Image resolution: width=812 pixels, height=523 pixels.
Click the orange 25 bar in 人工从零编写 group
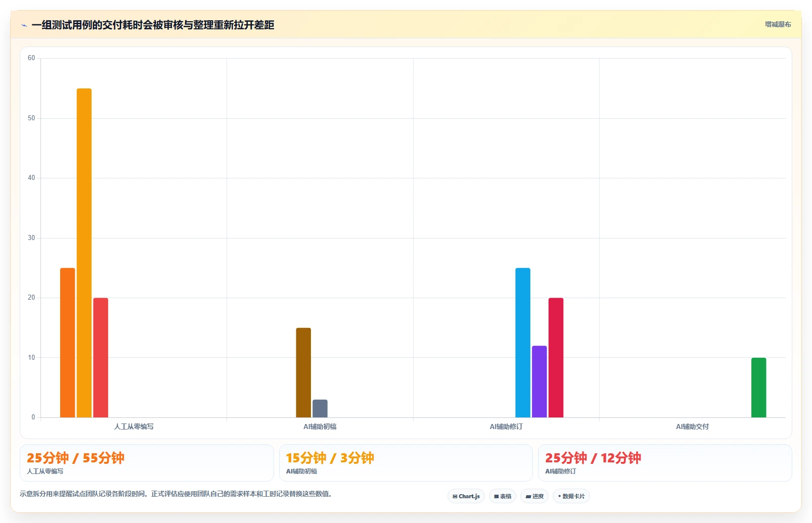[68, 343]
